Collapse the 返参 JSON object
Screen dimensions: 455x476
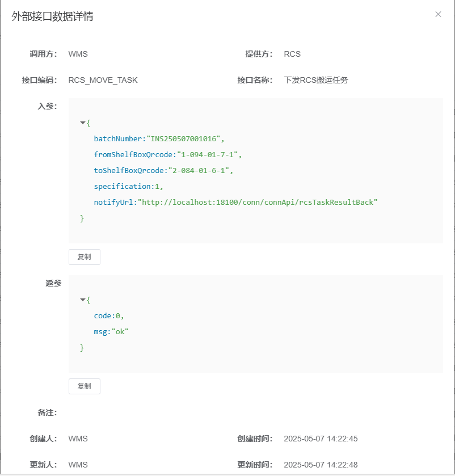pyautogui.click(x=83, y=300)
